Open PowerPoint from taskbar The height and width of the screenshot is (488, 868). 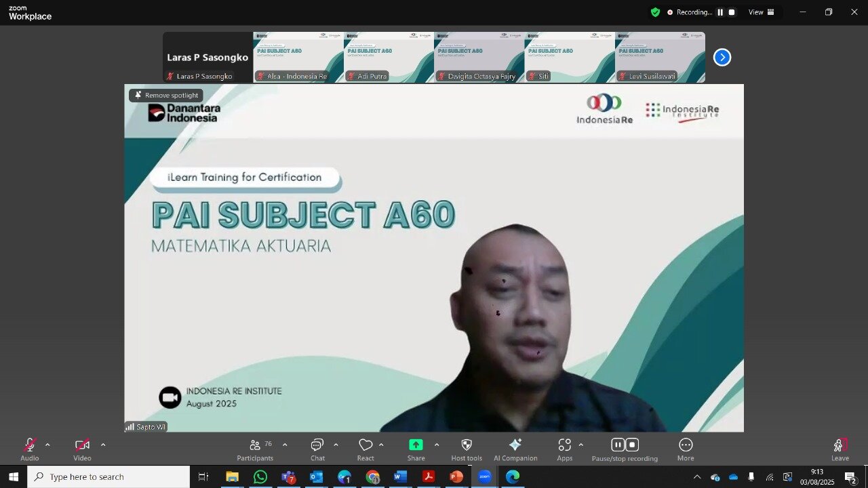click(x=456, y=477)
